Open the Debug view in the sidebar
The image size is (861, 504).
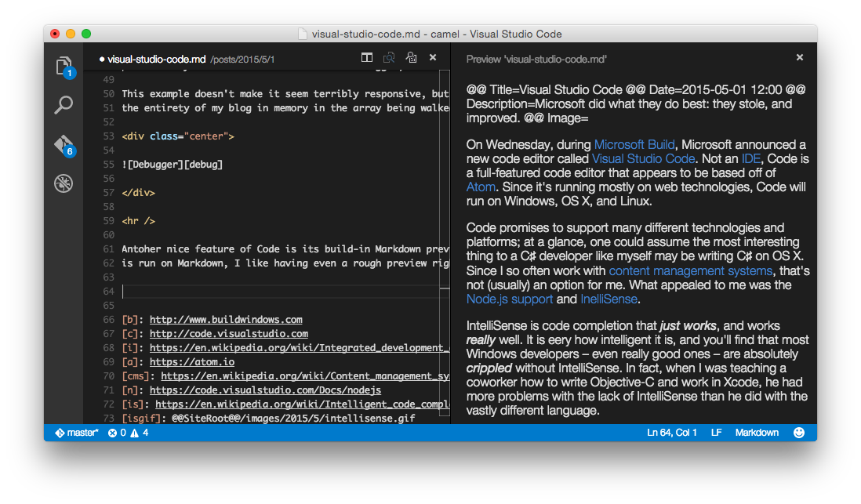[x=64, y=183]
